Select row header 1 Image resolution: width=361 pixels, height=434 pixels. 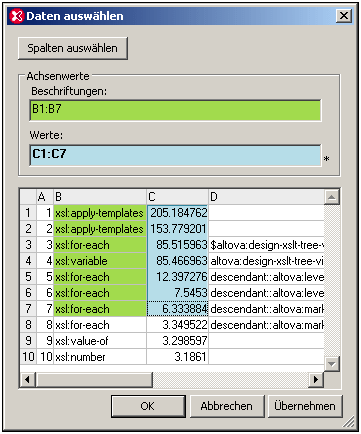28,213
